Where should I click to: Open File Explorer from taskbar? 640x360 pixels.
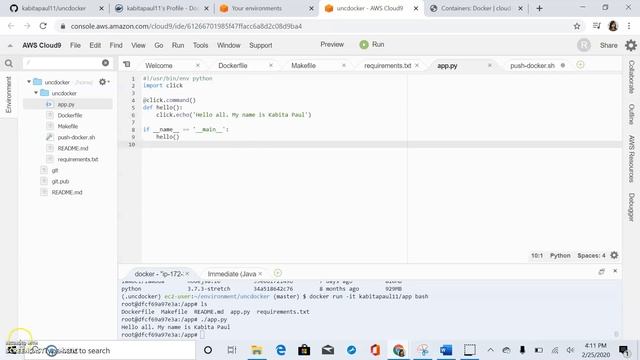(x=257, y=350)
